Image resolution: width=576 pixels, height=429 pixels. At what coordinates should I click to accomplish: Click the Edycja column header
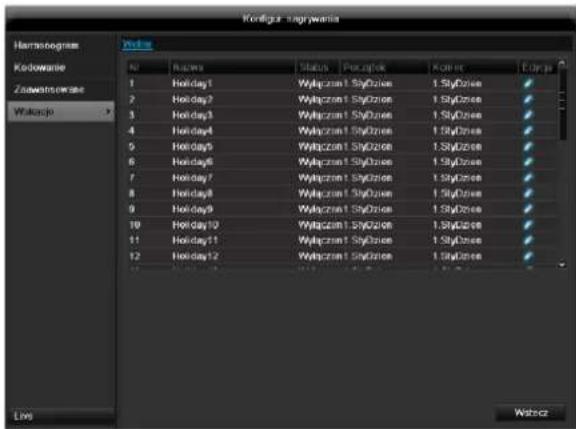pyautogui.click(x=537, y=68)
